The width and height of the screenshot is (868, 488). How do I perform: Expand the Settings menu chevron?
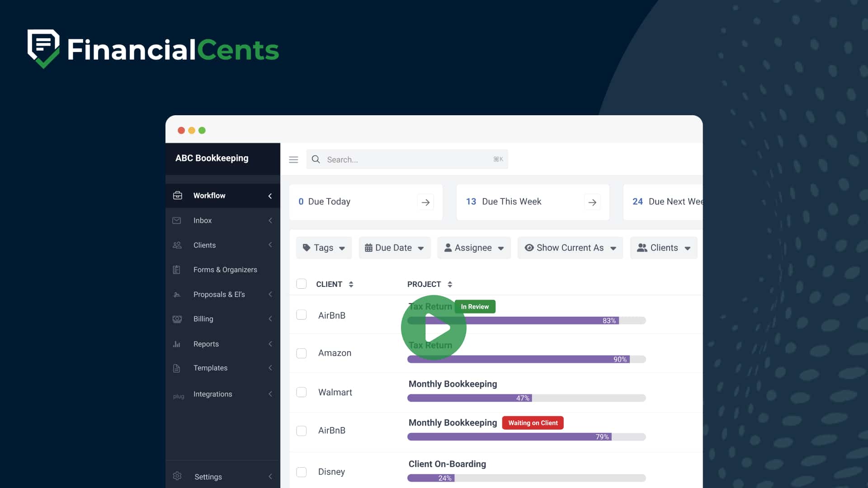click(x=270, y=477)
